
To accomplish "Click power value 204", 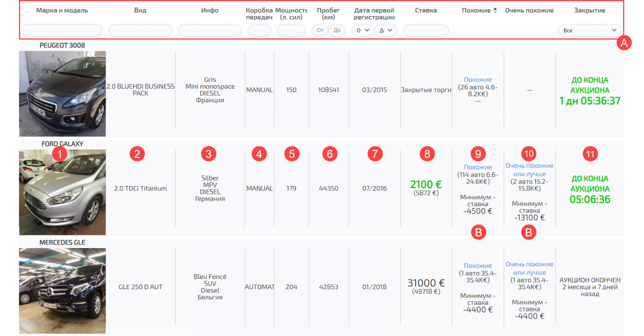I will [291, 287].
